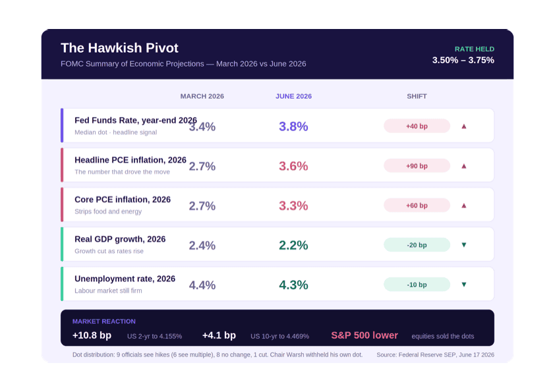Click the JUNE 2026 column header
This screenshot has height=392, width=555.
click(293, 96)
